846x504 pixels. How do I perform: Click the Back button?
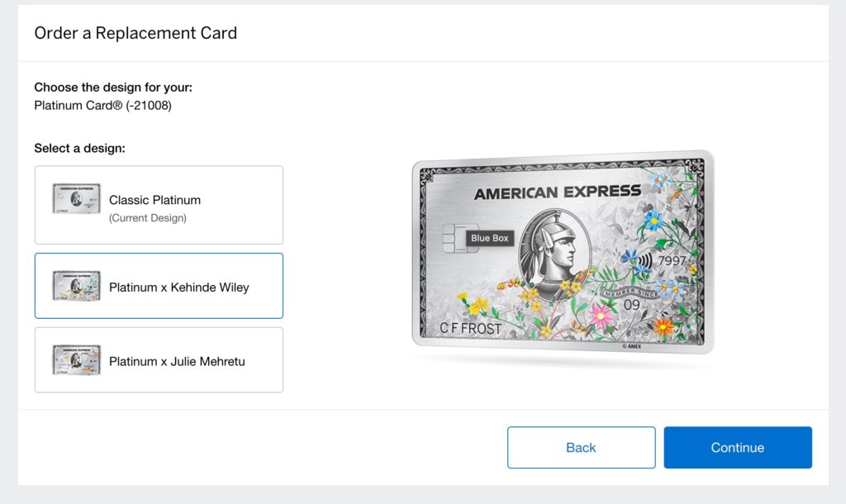[581, 447]
